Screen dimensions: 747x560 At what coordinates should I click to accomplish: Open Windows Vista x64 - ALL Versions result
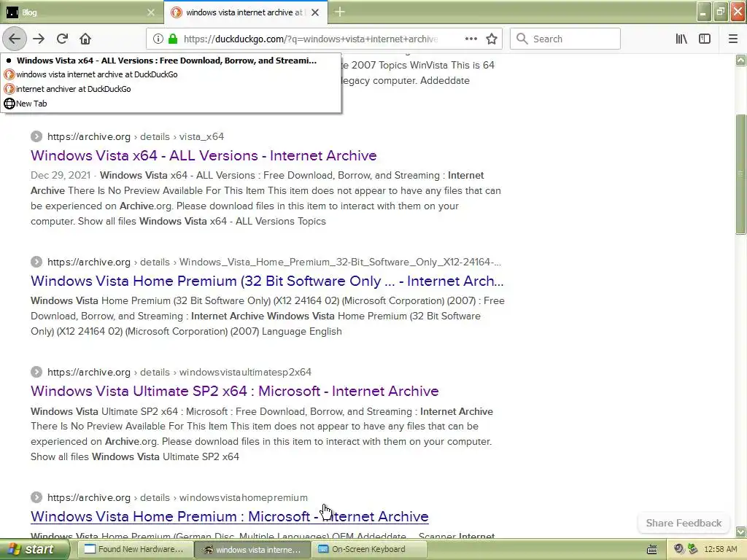point(204,156)
